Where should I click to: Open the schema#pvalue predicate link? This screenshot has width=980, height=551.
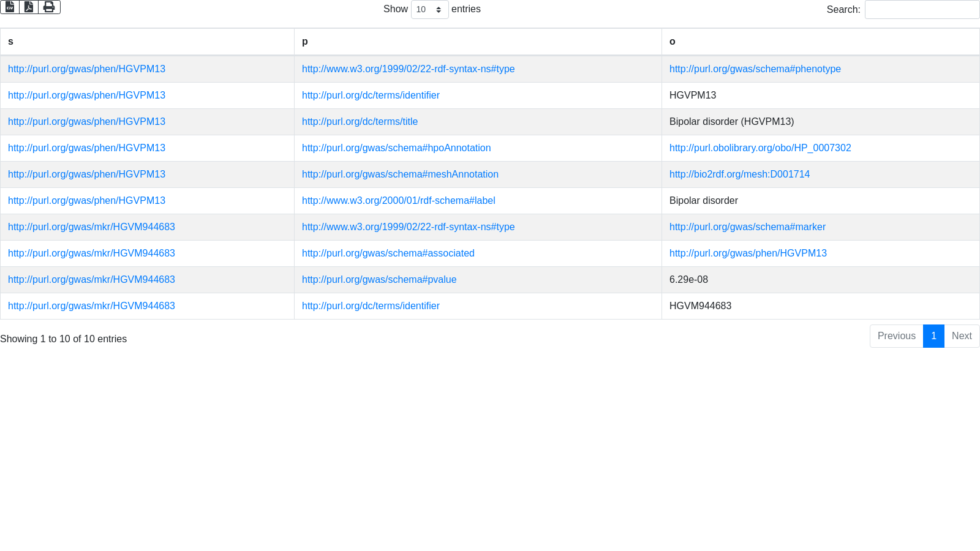point(379,280)
